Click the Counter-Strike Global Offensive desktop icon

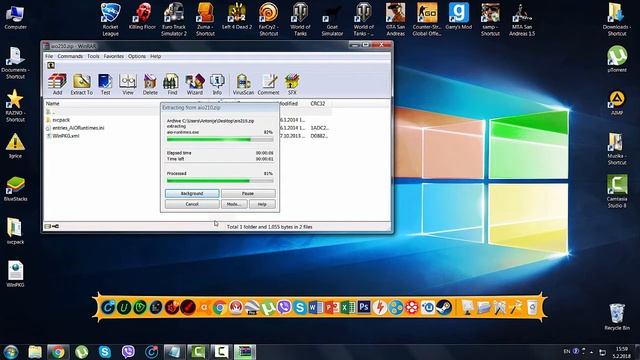click(427, 19)
